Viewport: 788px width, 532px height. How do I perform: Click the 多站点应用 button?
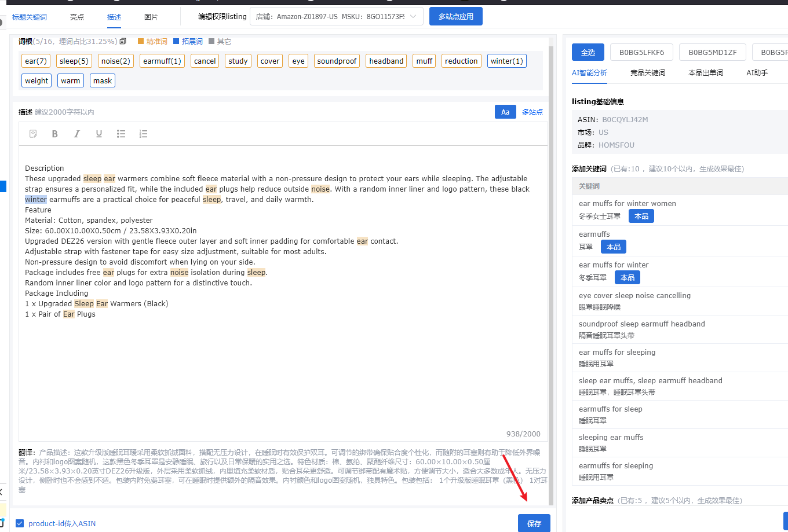[456, 16]
